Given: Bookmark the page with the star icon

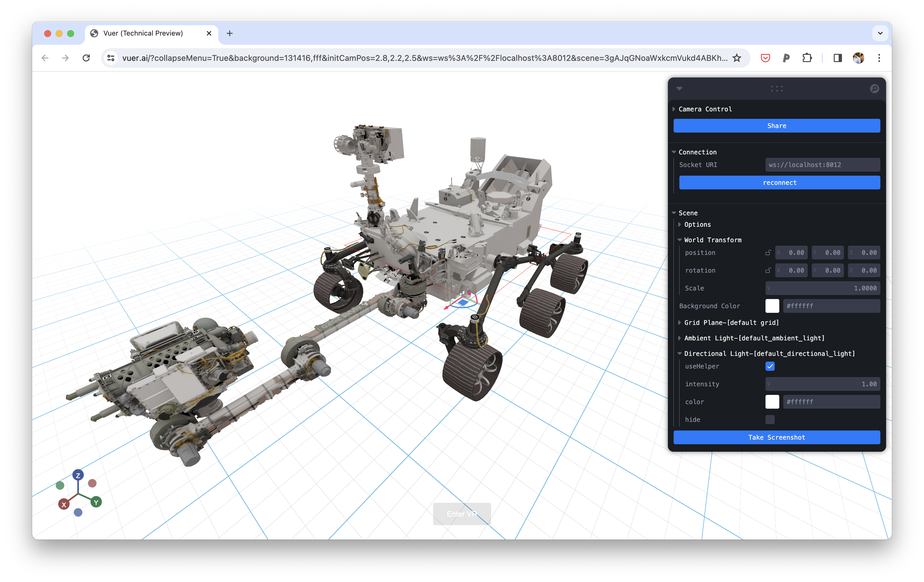Looking at the screenshot, I should click(x=737, y=58).
